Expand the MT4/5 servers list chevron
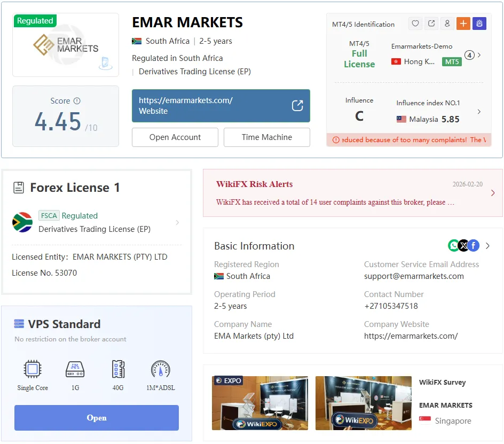Viewport: 504px width, 444px height. pyautogui.click(x=479, y=55)
